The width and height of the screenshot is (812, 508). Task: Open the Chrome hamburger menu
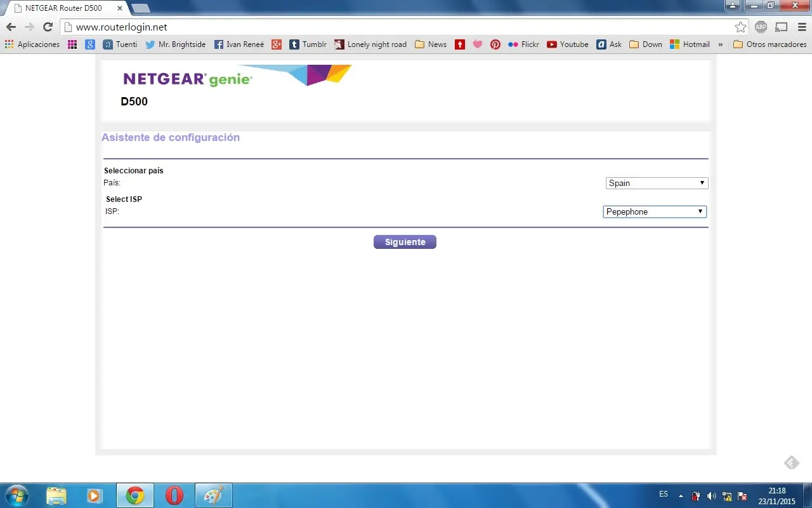click(802, 27)
